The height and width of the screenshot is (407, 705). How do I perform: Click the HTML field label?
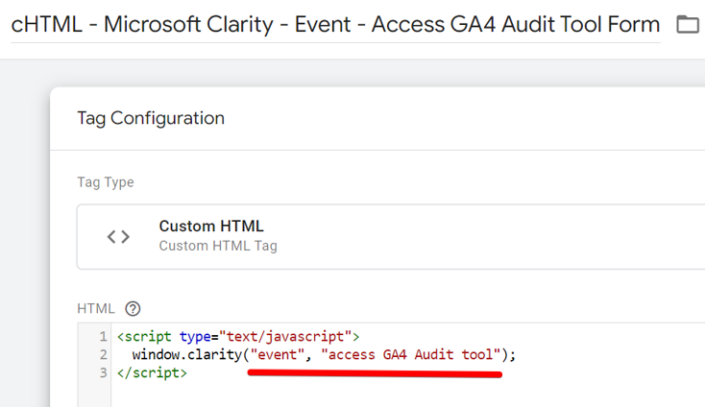click(x=96, y=309)
